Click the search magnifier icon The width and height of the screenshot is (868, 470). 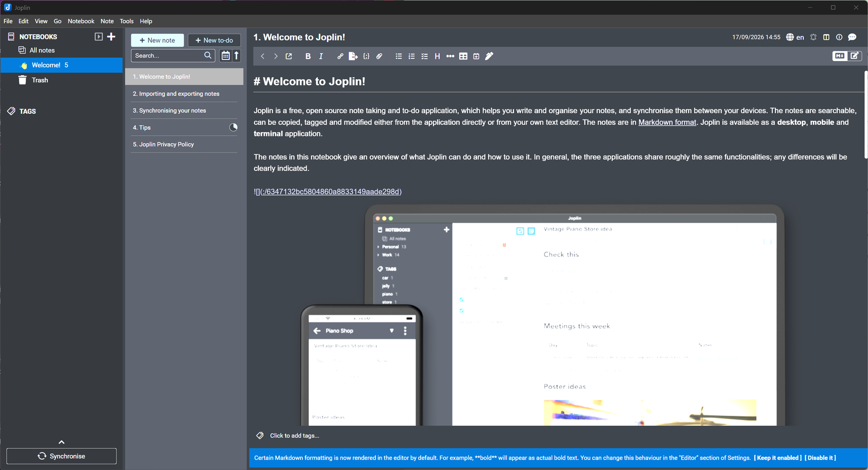click(x=208, y=55)
